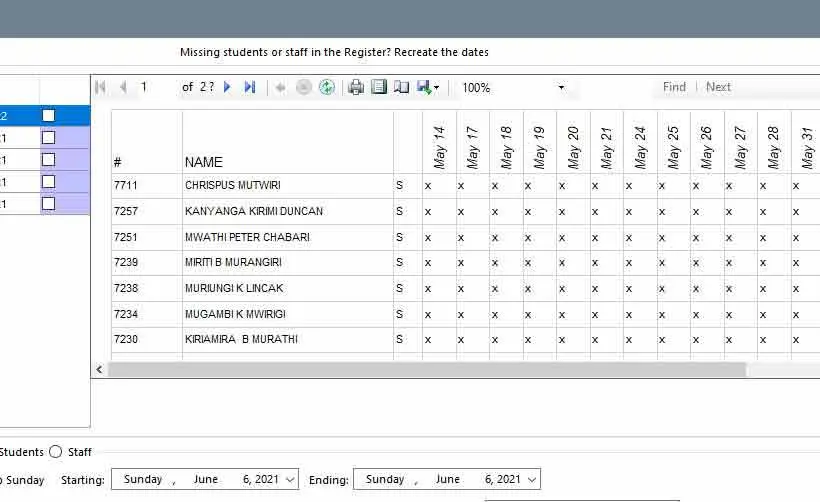
Task: Click the May 27 column header
Action: (740, 147)
